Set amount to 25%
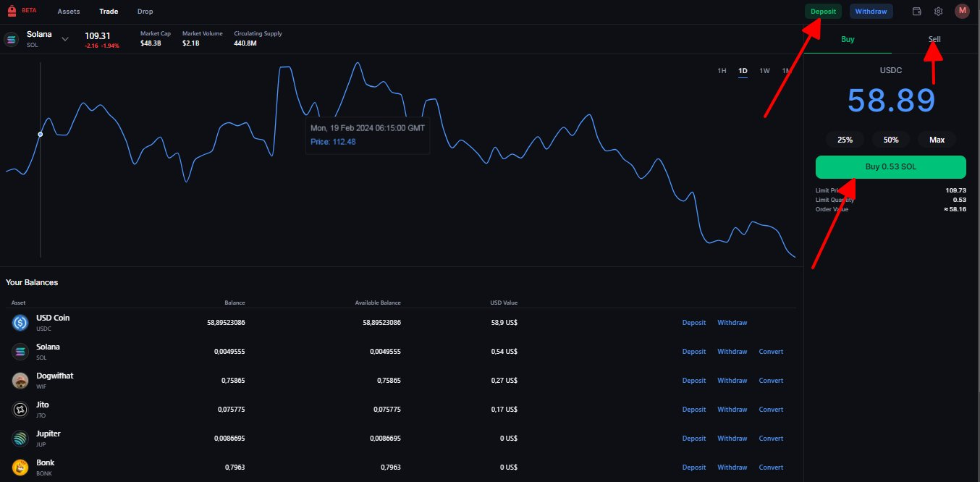This screenshot has width=980, height=482. (x=845, y=140)
